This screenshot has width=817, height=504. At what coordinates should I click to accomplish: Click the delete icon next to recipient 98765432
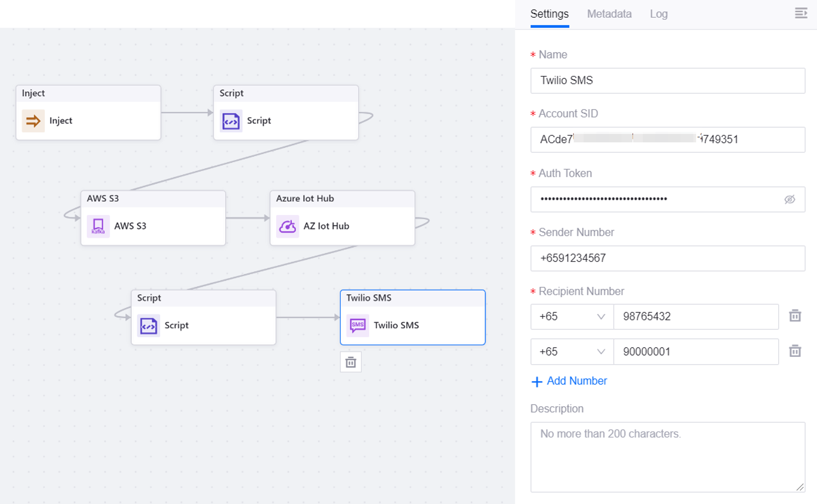795,316
